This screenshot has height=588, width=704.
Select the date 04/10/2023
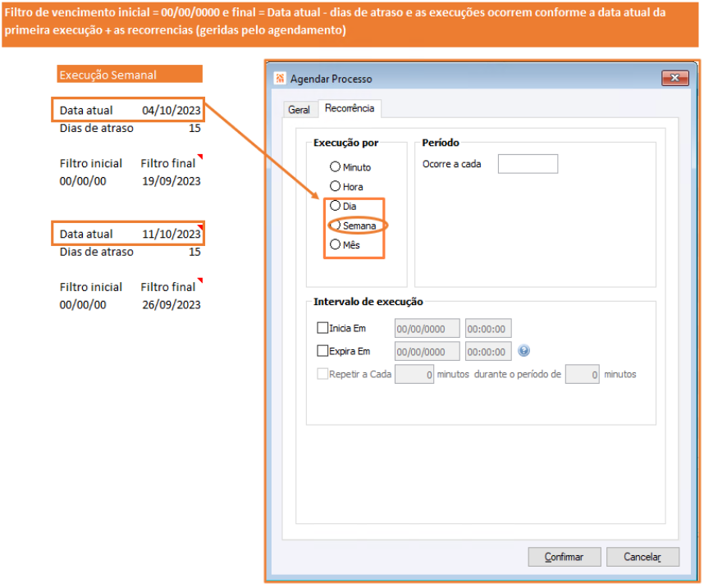click(171, 111)
